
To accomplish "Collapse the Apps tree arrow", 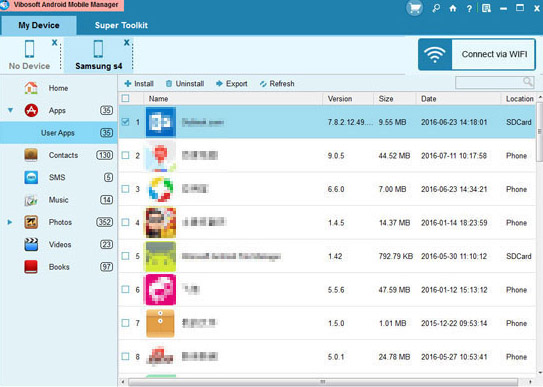I will pos(10,110).
